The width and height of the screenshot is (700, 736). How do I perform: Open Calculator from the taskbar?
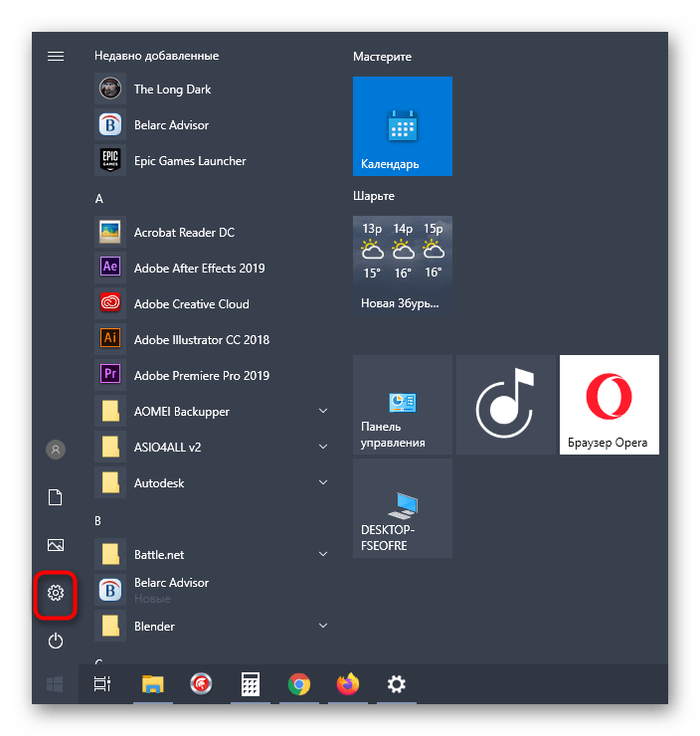[x=250, y=684]
